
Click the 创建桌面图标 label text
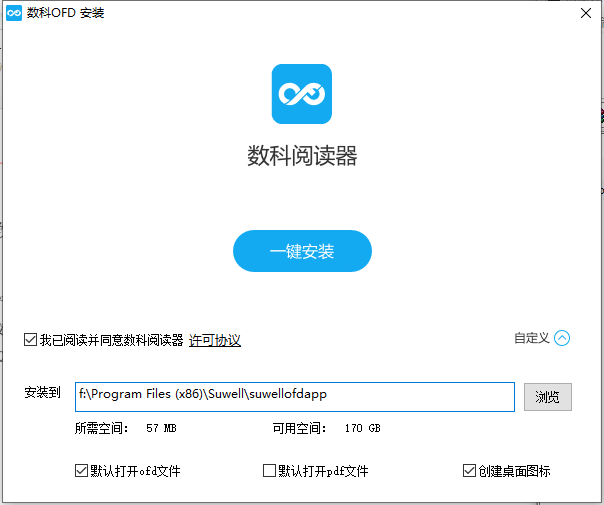click(x=514, y=471)
